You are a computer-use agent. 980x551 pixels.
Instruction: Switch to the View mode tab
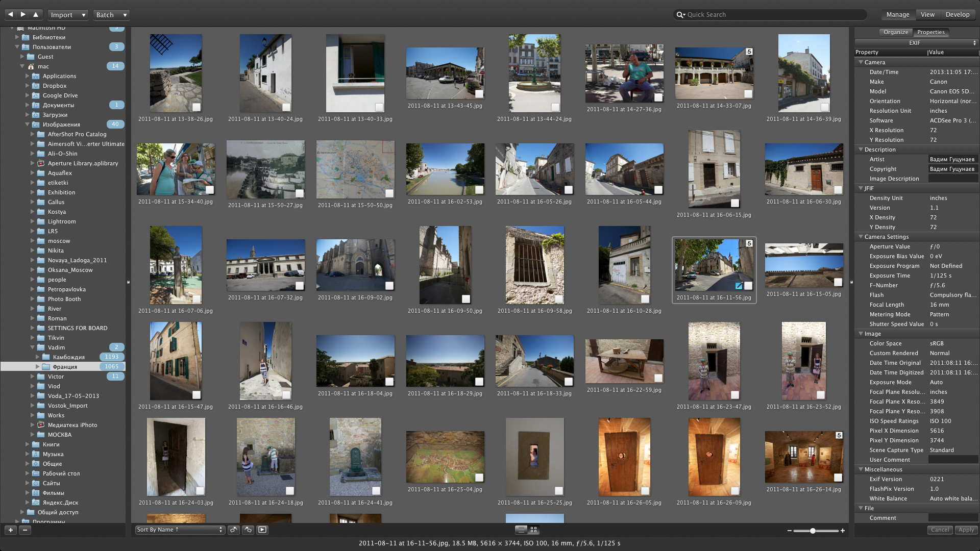pos(927,14)
